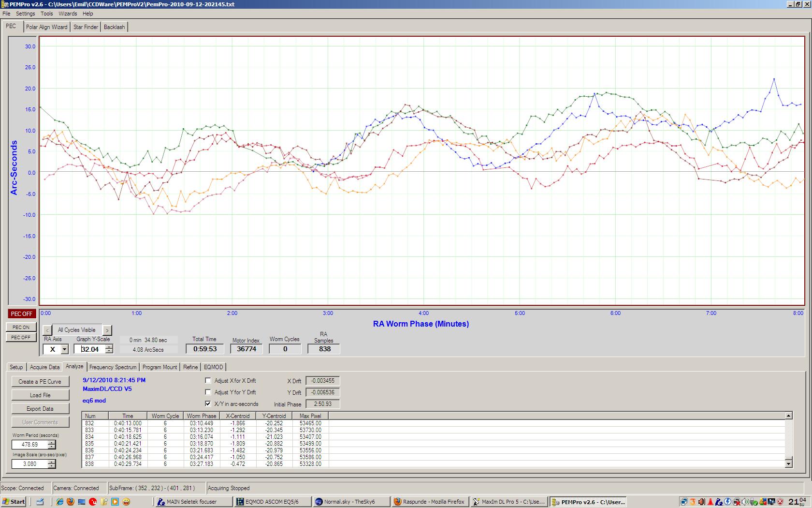812x508 pixels.
Task: Increase Image Scale with up arrow
Action: (52, 462)
